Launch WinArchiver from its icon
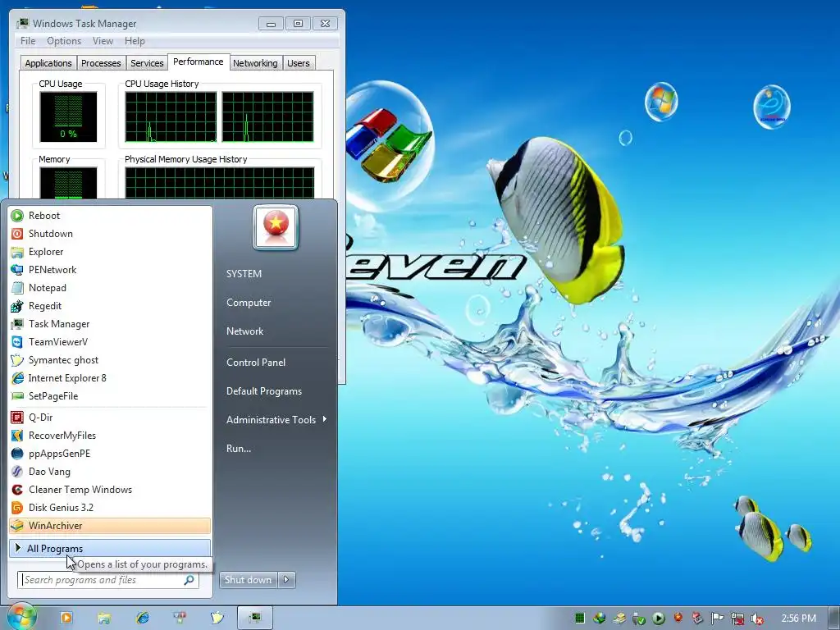The width and height of the screenshot is (840, 630). click(x=17, y=526)
